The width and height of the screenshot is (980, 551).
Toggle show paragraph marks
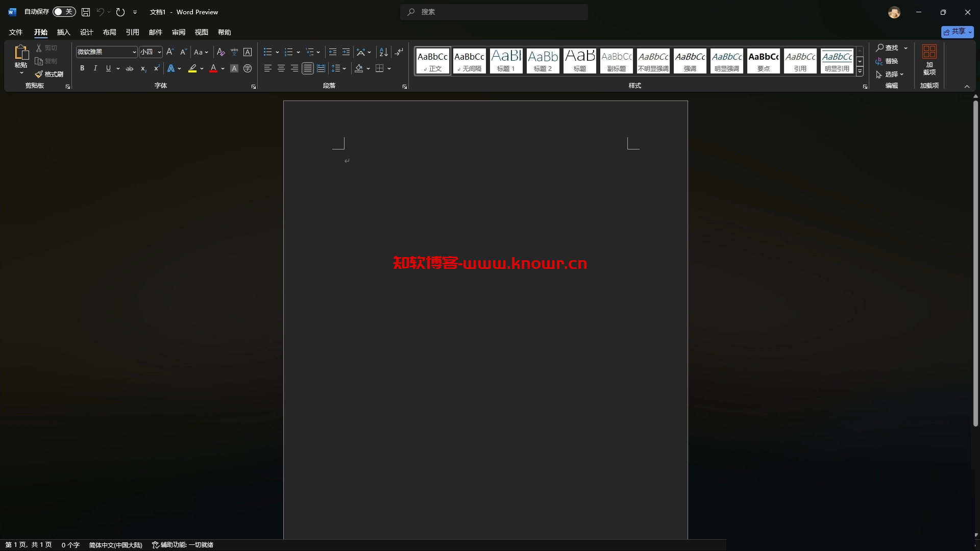coord(399,52)
